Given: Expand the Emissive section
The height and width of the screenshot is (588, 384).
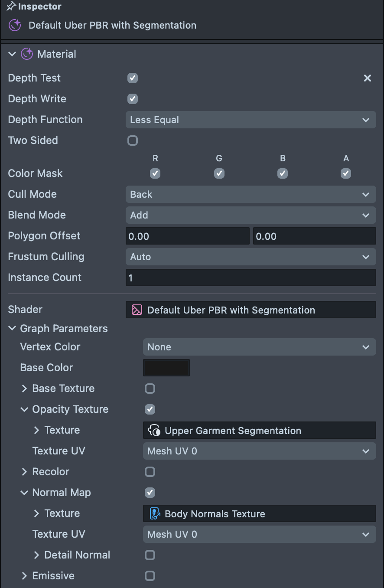Looking at the screenshot, I should tap(24, 576).
